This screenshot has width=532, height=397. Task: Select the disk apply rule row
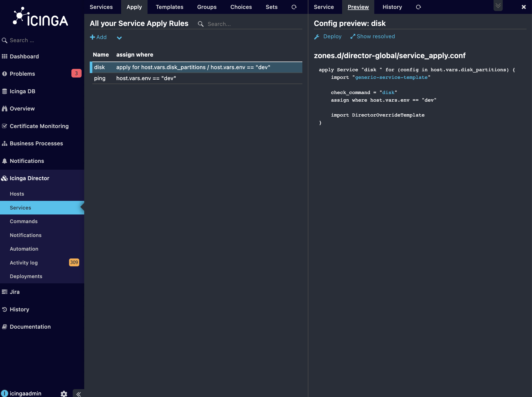coord(196,67)
